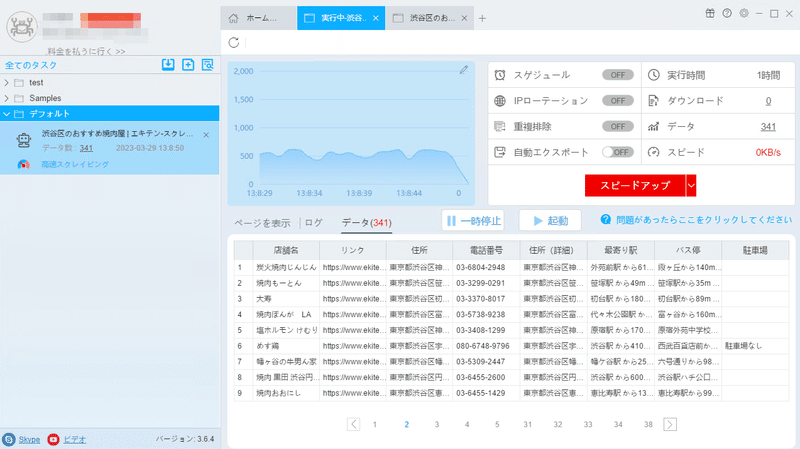Open a new tab with plus button
This screenshot has width=800, height=449.
point(482,18)
